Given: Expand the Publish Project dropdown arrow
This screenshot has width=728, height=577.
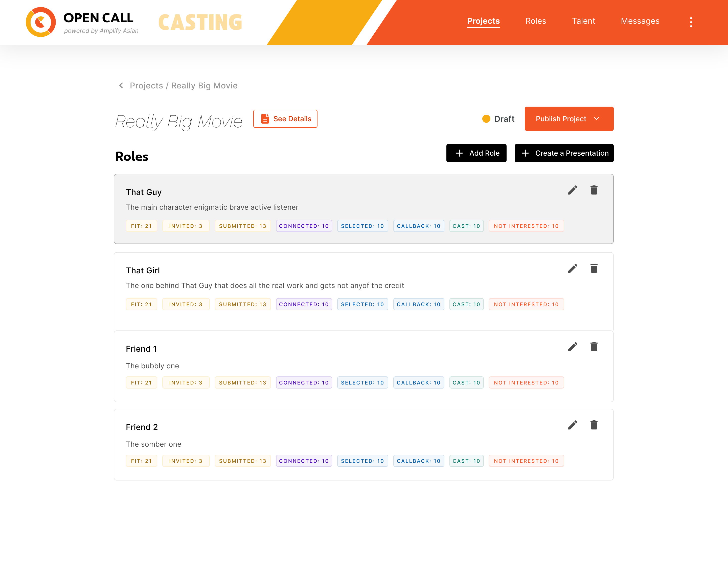Looking at the screenshot, I should click(597, 119).
